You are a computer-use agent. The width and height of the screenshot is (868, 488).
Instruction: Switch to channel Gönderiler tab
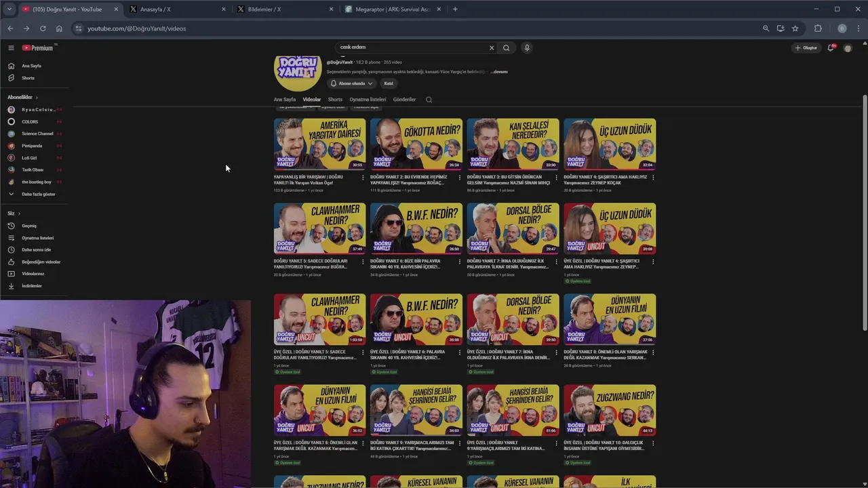404,100
